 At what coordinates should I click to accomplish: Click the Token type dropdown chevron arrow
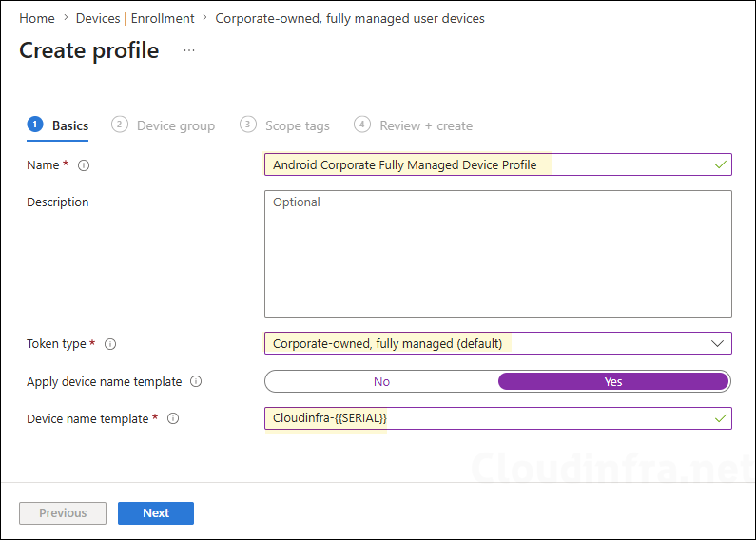pos(717,344)
